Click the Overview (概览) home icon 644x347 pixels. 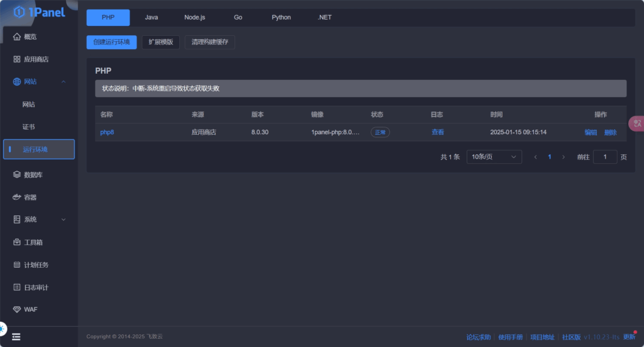click(x=17, y=37)
